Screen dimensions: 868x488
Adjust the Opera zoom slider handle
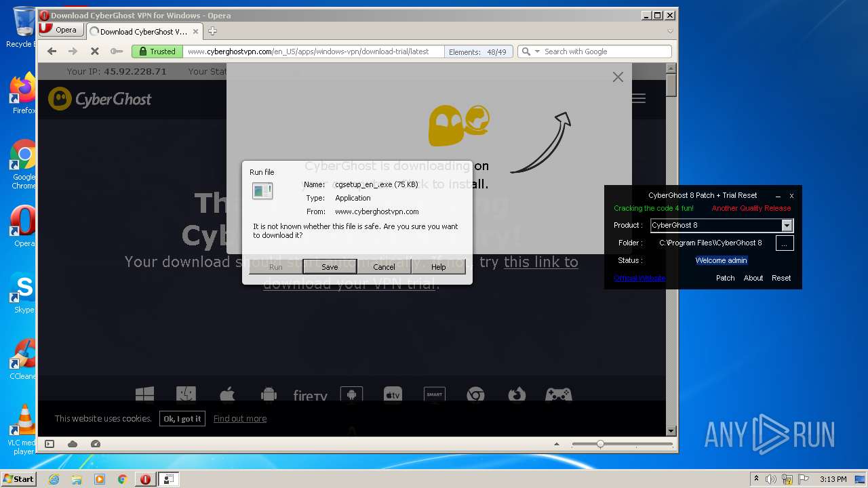point(600,445)
